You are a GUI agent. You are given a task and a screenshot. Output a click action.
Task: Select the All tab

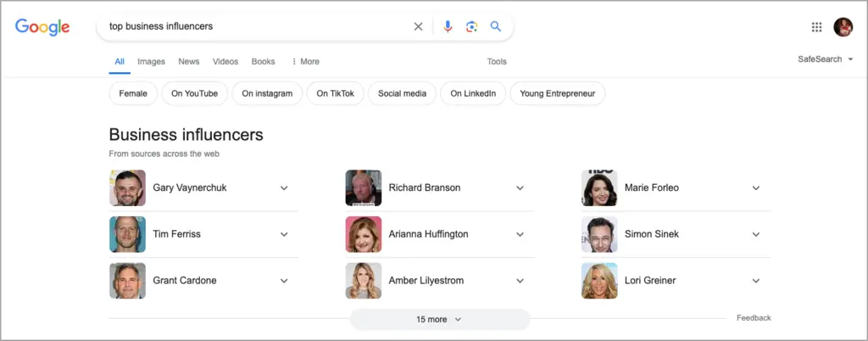tap(120, 62)
